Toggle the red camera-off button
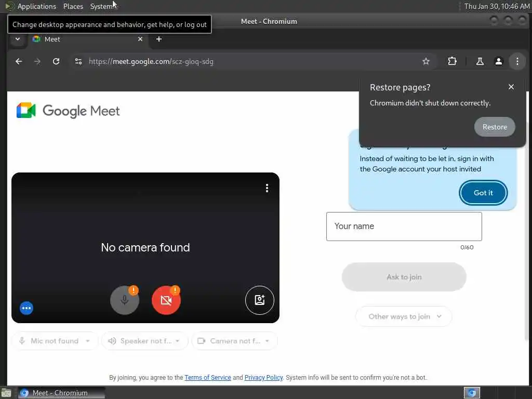Image resolution: width=532 pixels, height=399 pixels. [x=166, y=300]
